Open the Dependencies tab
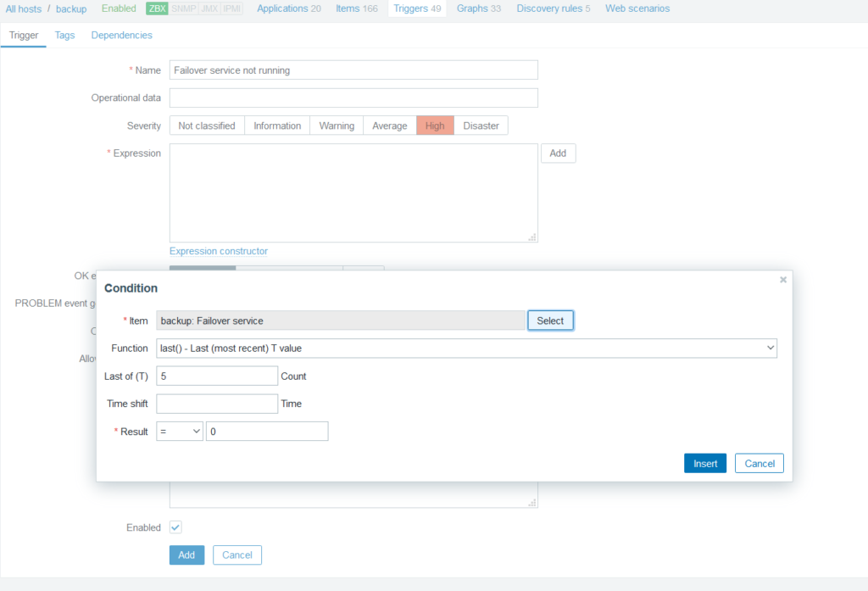The height and width of the screenshot is (591, 868). point(121,35)
